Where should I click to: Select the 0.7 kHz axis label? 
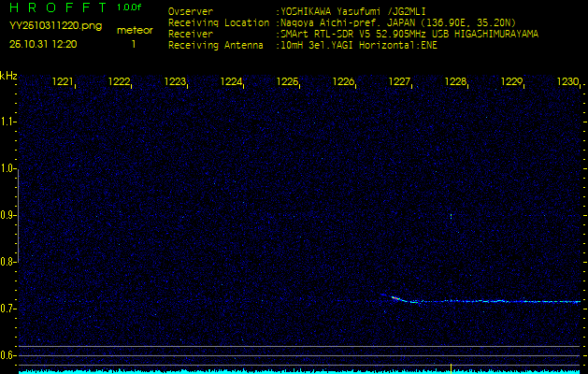point(8,308)
